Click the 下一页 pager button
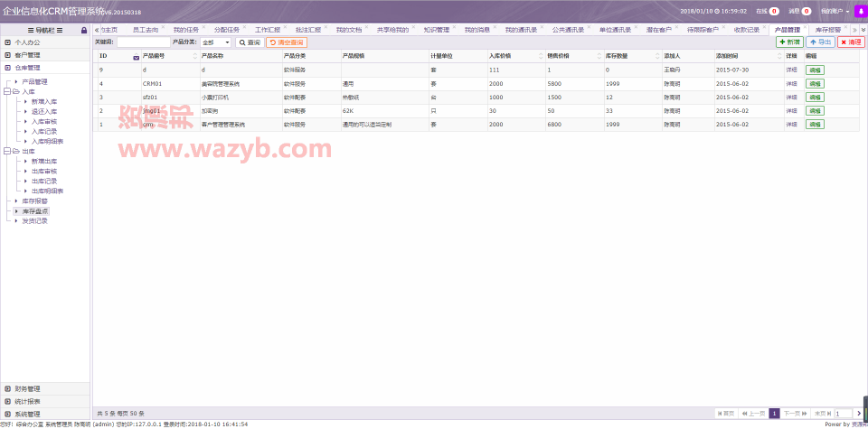The height and width of the screenshot is (429, 868). tap(796, 414)
